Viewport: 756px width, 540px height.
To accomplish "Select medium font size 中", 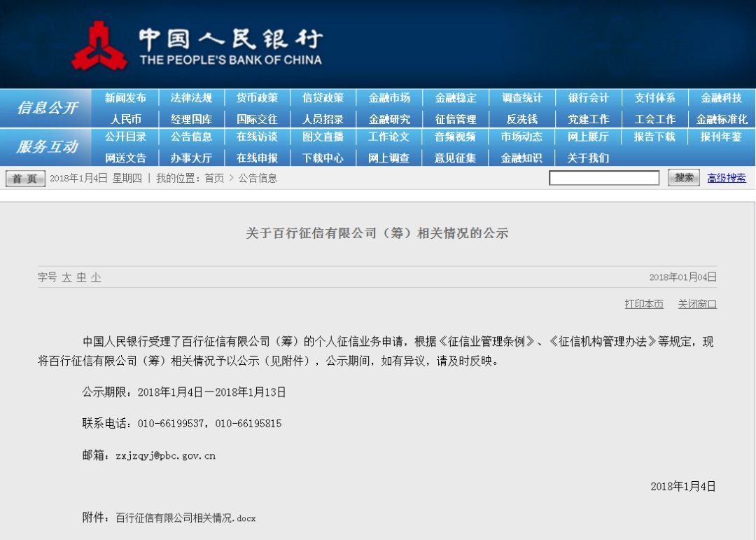I will (81, 277).
